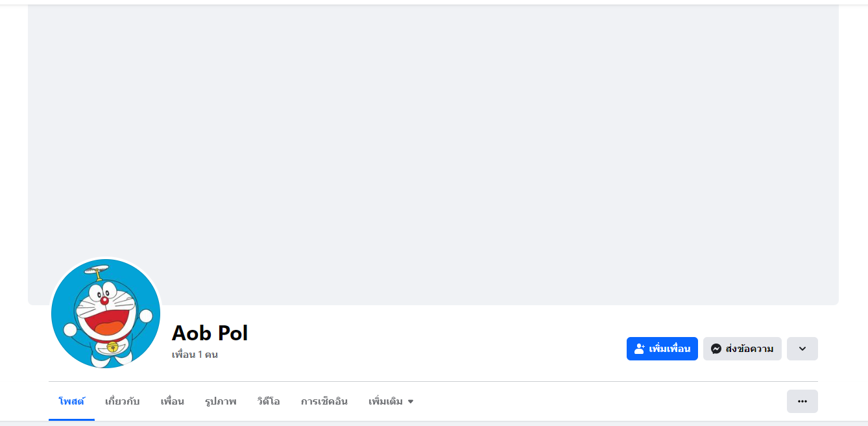The width and height of the screenshot is (868, 426).
Task: Open the three-dots options menu
Action: pos(802,401)
